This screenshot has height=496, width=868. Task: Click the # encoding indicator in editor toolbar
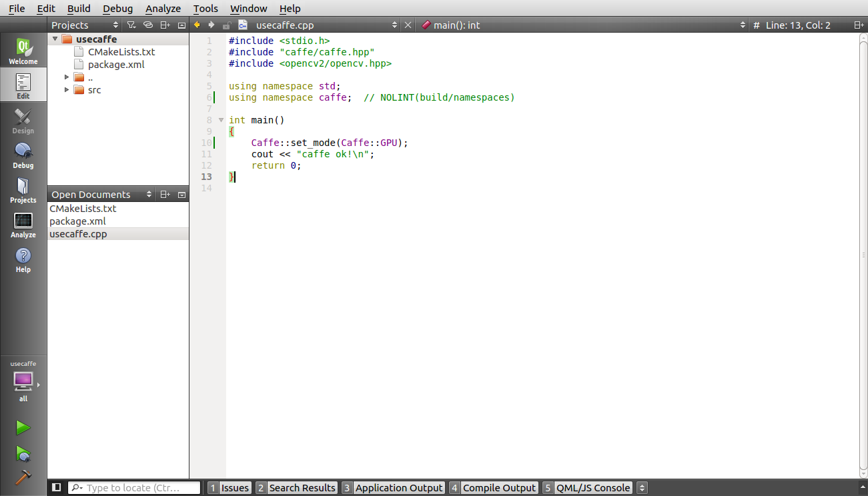pyautogui.click(x=757, y=25)
